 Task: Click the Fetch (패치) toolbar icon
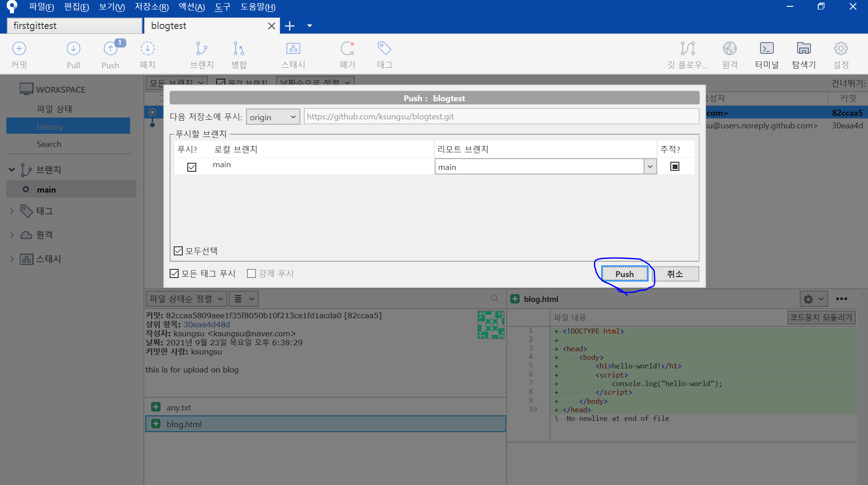tap(147, 48)
